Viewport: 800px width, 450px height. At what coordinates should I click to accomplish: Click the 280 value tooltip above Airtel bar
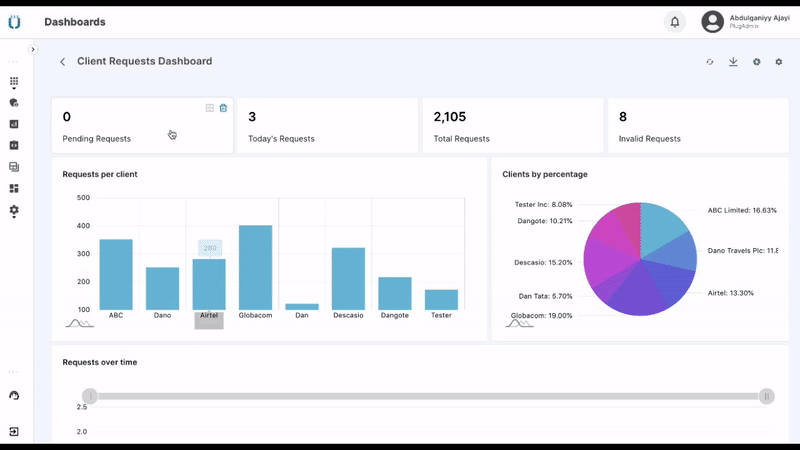210,248
